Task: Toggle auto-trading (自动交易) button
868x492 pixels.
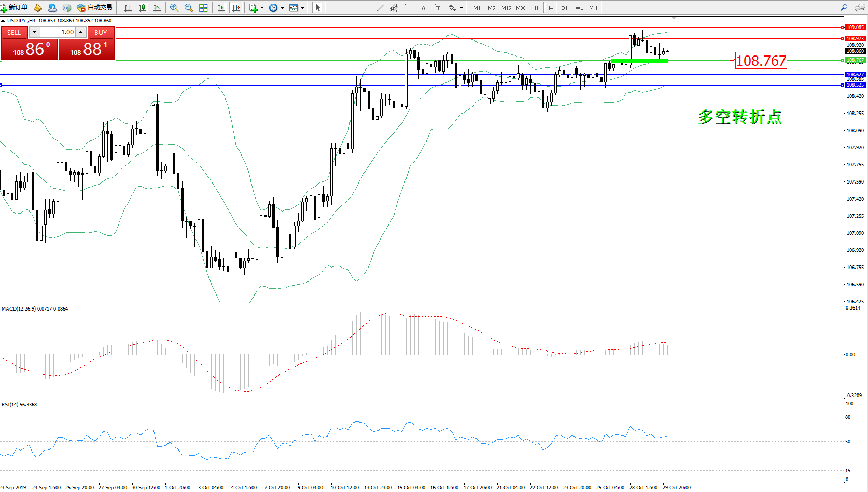Action: click(95, 8)
